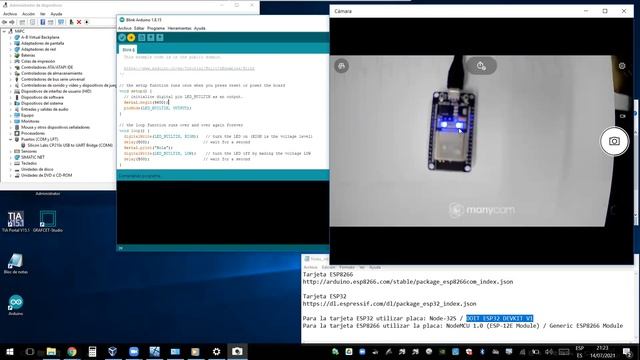
Task: Click the Back arrow in Device Manager toolbar
Action: [x=5, y=22]
